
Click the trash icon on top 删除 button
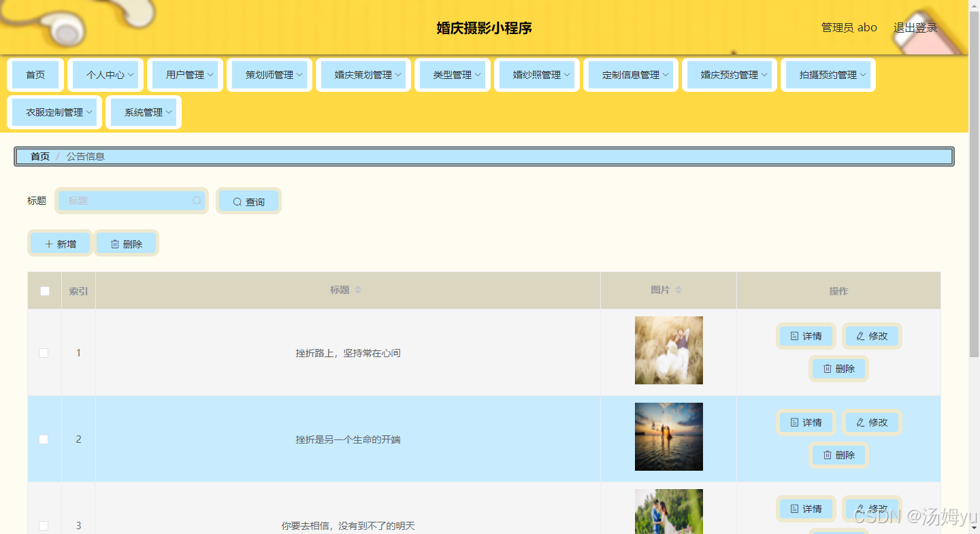click(x=115, y=244)
